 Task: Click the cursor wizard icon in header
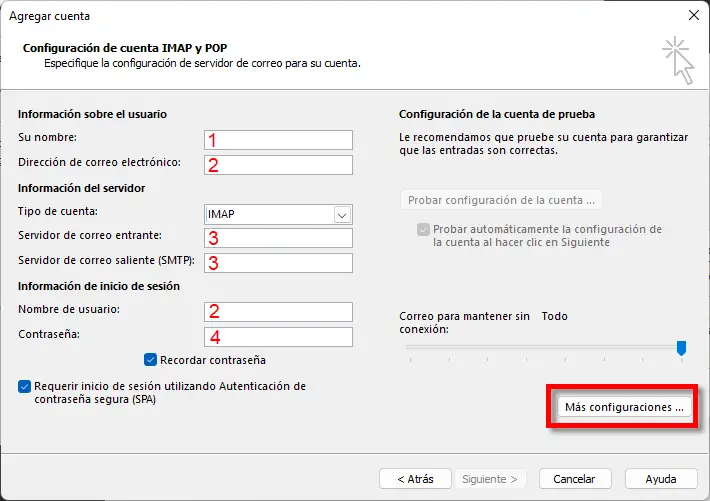click(x=678, y=60)
